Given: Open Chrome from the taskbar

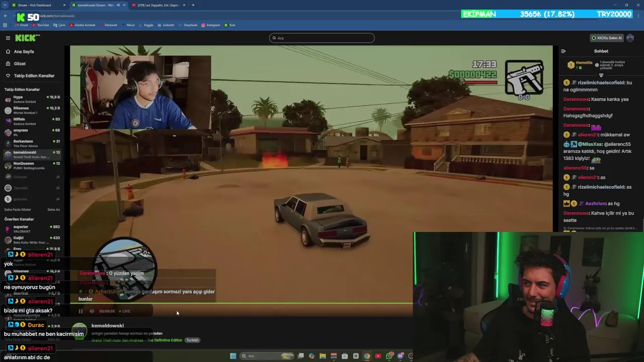Looking at the screenshot, I should click(367, 356).
